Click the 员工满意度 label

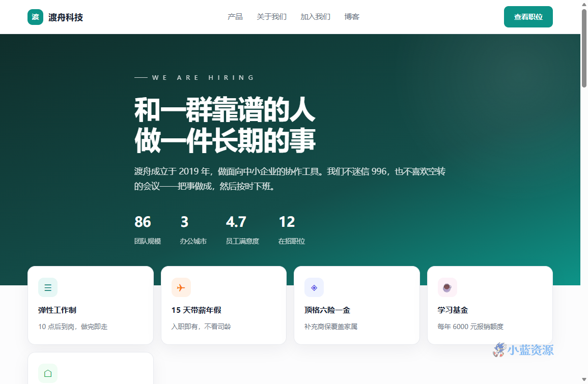[242, 241]
